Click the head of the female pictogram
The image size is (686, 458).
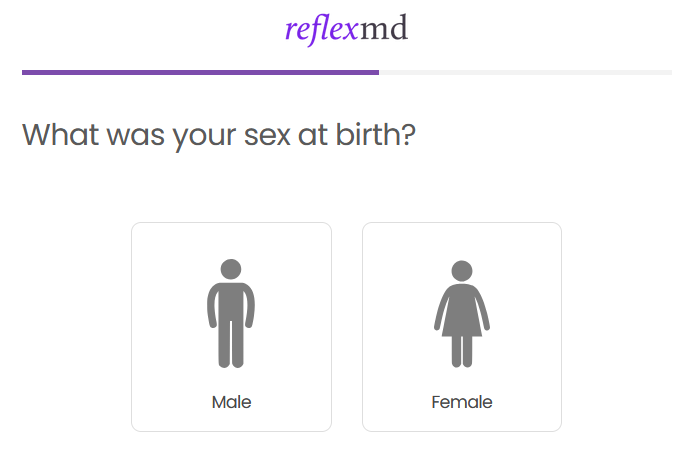462,270
